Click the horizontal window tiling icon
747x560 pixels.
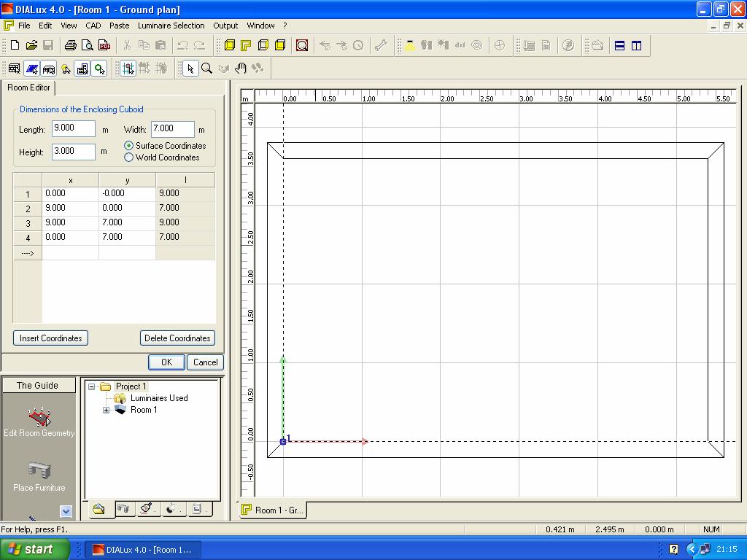[x=619, y=45]
